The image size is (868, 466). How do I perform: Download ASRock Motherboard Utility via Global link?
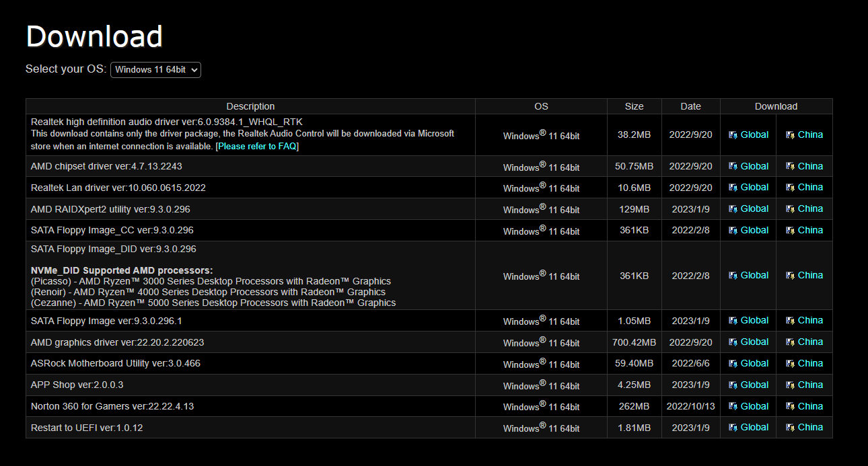point(754,363)
